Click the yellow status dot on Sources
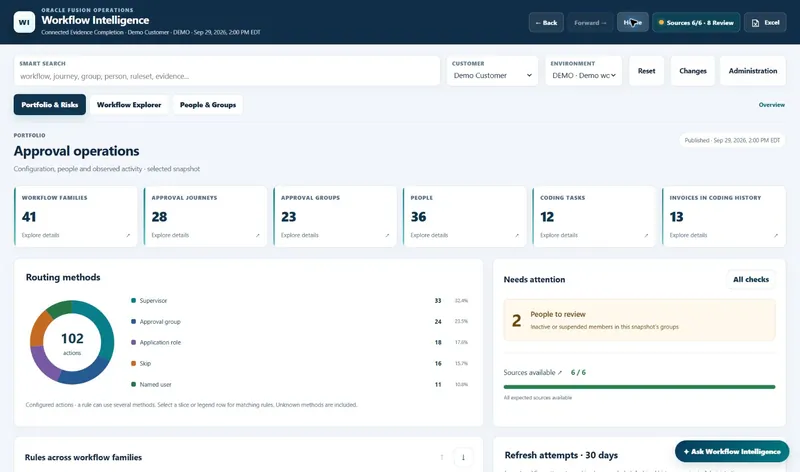The height and width of the screenshot is (472, 800). (x=661, y=22)
